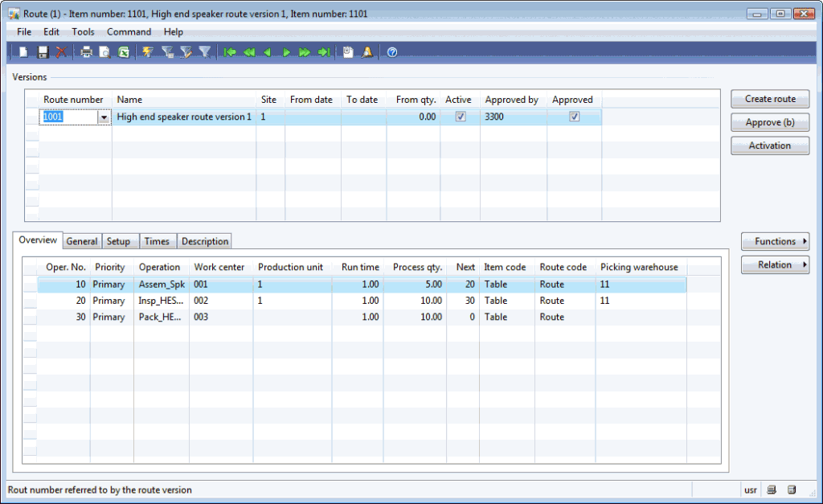Viewport: 823px width, 504px height.
Task: Export to Microsoft Excel via toolbar icon
Action: (x=122, y=51)
